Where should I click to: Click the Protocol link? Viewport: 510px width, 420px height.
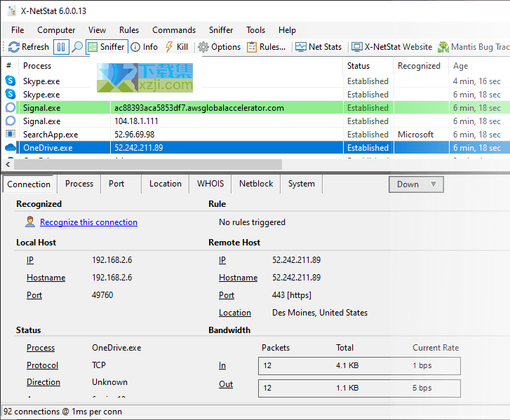[42, 365]
